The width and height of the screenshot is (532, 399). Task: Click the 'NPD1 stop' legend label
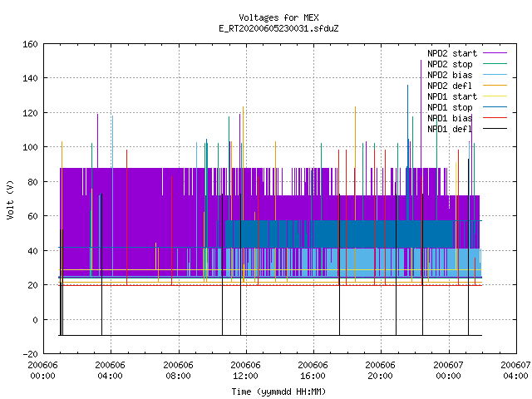click(450, 107)
